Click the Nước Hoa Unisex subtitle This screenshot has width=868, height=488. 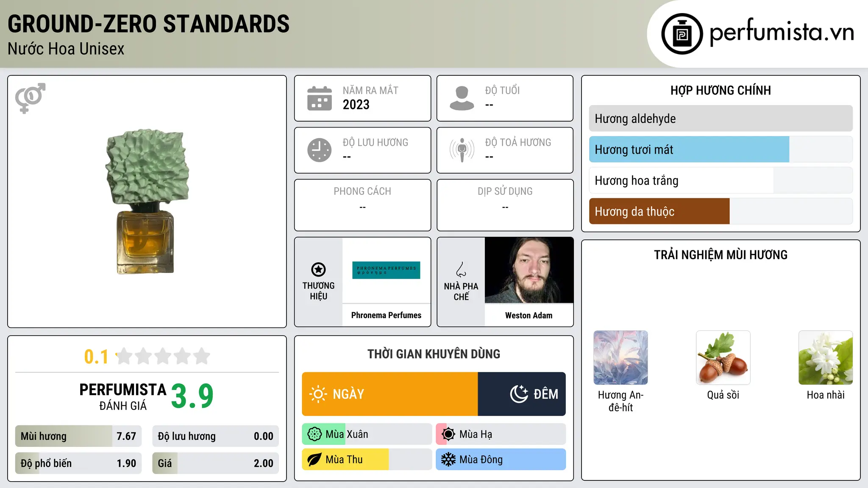click(66, 49)
